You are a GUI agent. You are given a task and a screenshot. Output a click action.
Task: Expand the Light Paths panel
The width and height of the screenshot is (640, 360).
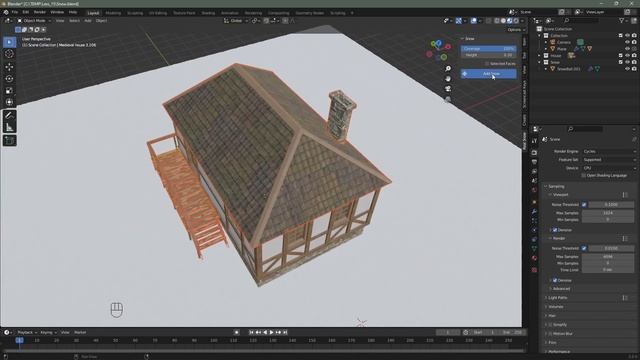pos(558,298)
